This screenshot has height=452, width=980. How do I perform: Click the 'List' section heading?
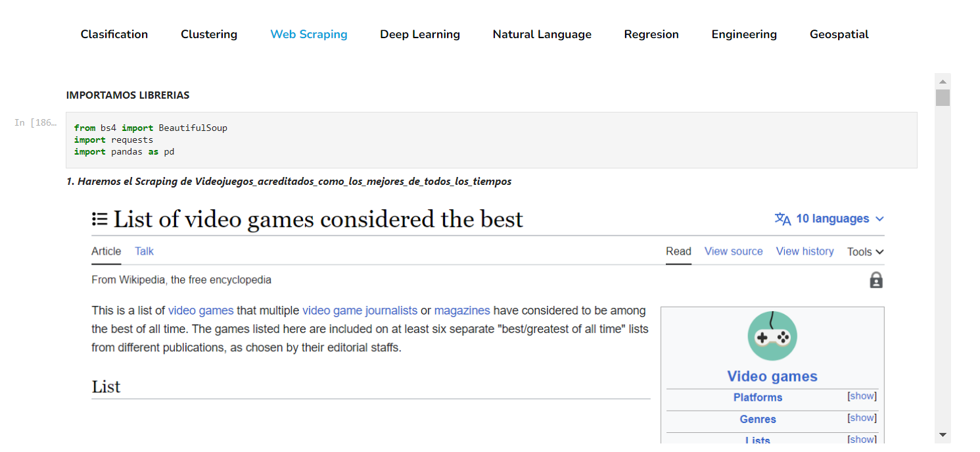tap(106, 387)
